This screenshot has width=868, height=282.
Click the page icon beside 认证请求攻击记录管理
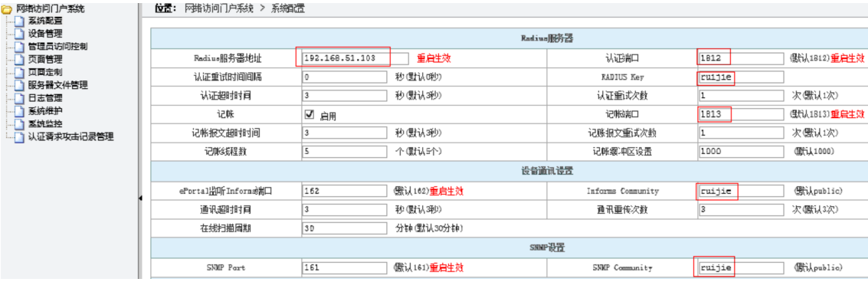[20, 136]
